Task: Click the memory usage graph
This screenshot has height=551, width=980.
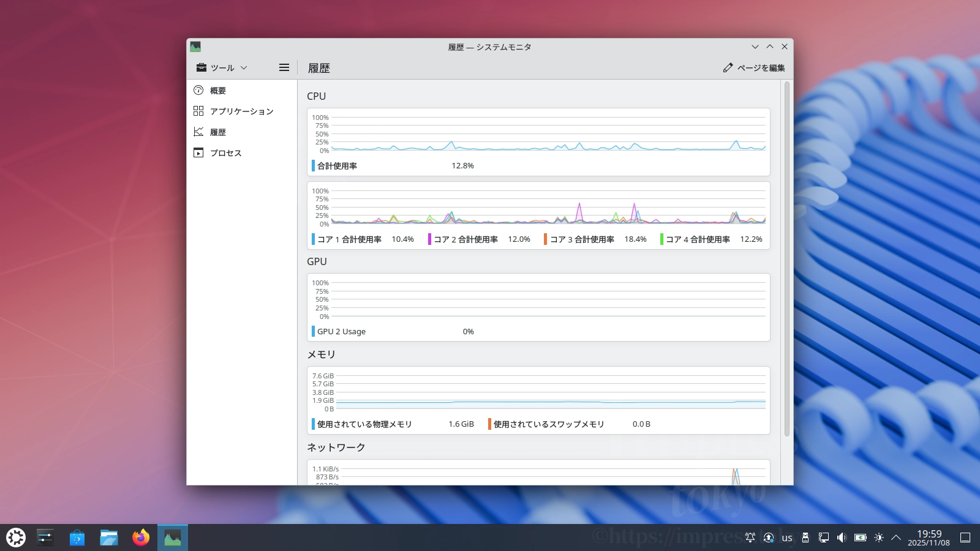Action: coord(538,392)
